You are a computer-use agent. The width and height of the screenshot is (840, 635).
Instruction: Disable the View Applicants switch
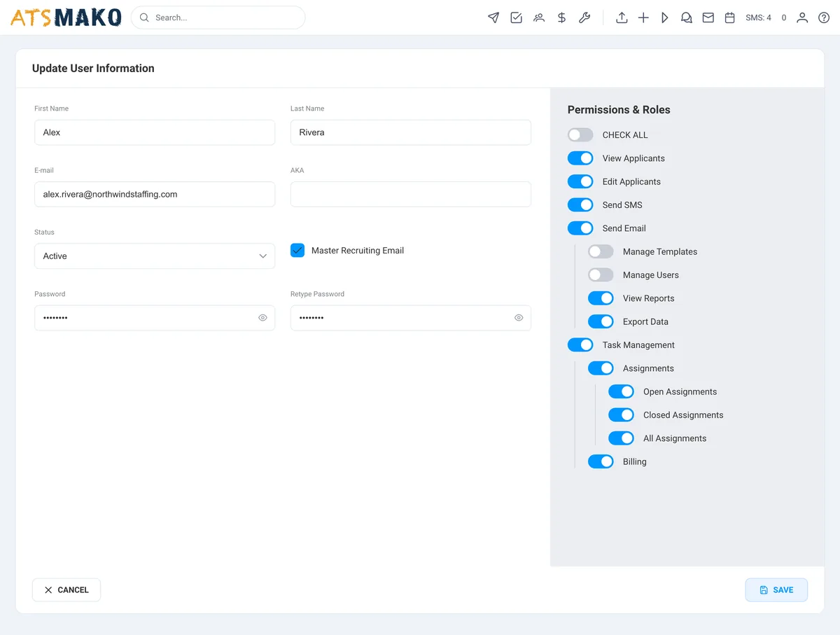click(x=580, y=158)
